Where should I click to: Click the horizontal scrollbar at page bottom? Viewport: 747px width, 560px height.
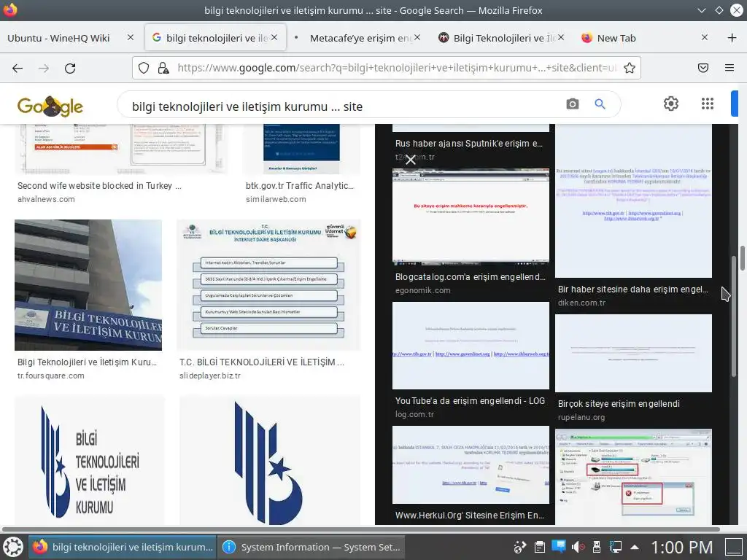[x=360, y=529]
